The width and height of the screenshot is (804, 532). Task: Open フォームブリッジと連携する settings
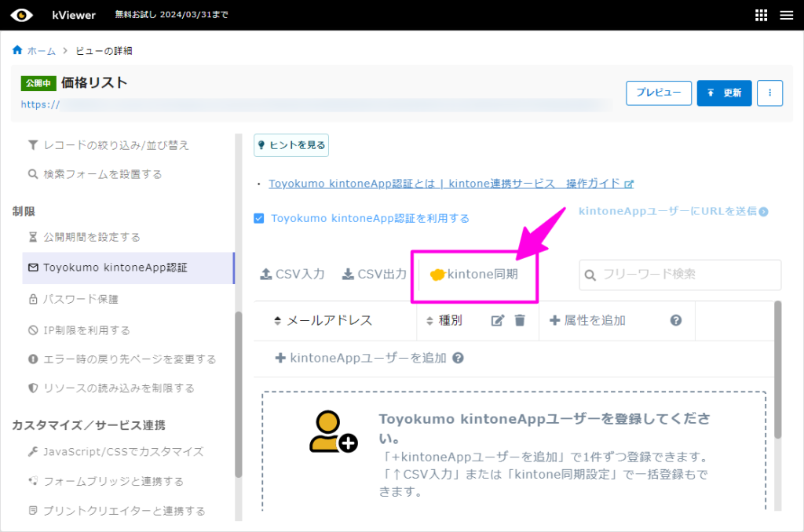pyautogui.click(x=106, y=481)
